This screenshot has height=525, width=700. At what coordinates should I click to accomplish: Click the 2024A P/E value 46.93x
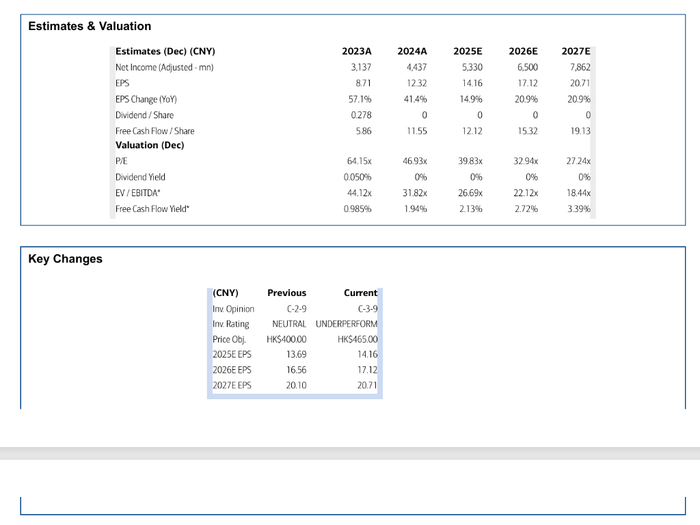415,161
